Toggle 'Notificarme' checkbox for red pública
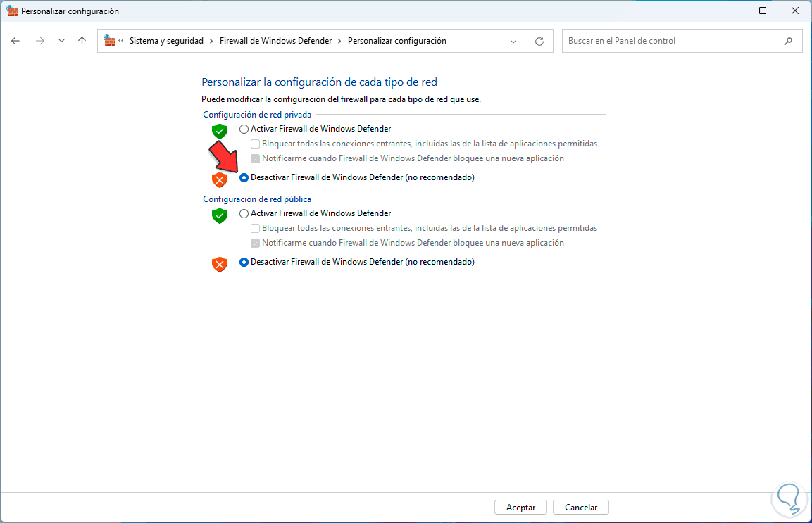The image size is (812, 523). coord(256,244)
